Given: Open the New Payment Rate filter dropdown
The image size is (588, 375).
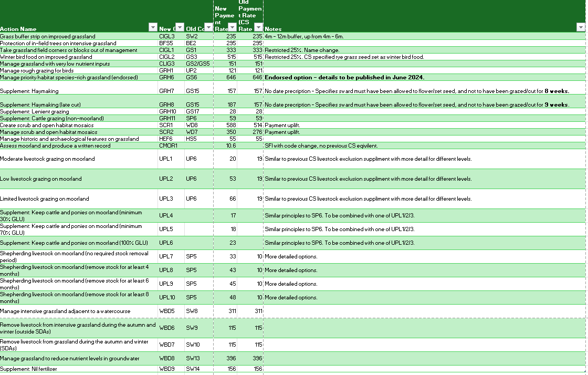Looking at the screenshot, I should pyautogui.click(x=233, y=27).
